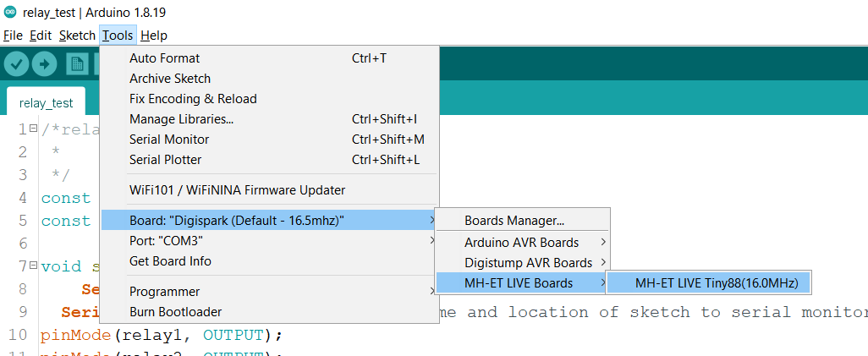
Task: Collapse the comment fold at line 1
Action: coord(33,128)
